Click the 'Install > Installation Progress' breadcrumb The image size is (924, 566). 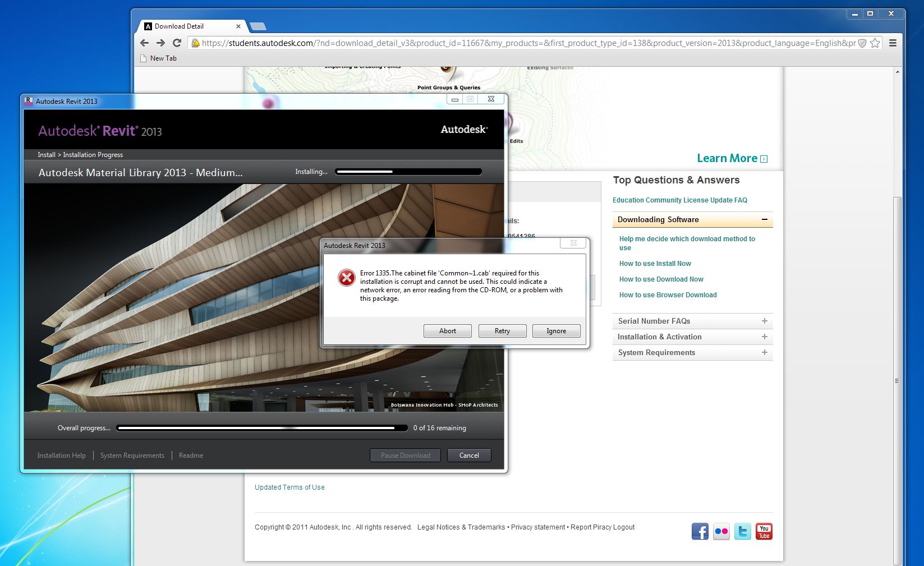[x=80, y=155]
